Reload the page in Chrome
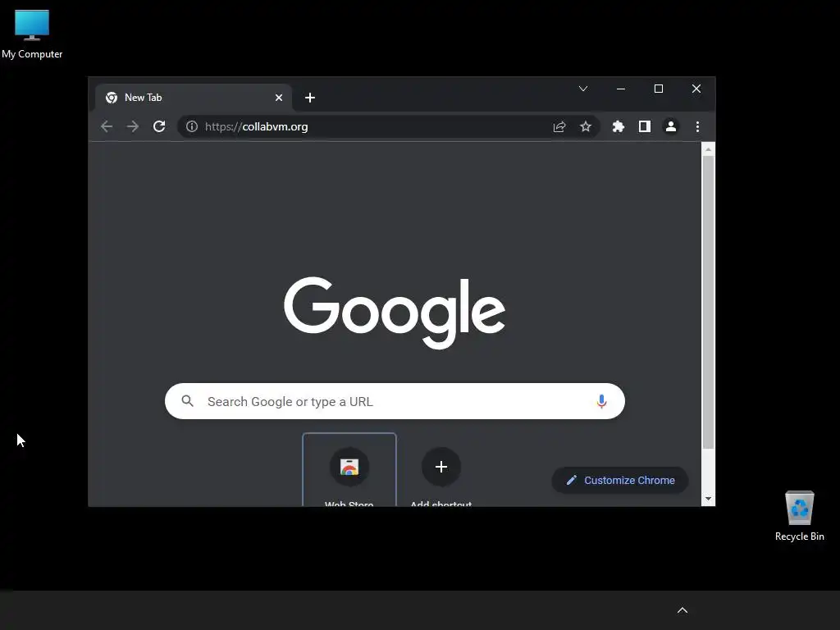Screen dimensions: 840x630 click(x=159, y=126)
